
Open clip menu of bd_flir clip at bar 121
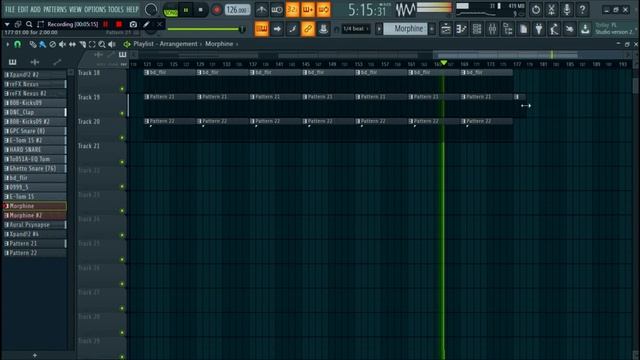point(147,73)
